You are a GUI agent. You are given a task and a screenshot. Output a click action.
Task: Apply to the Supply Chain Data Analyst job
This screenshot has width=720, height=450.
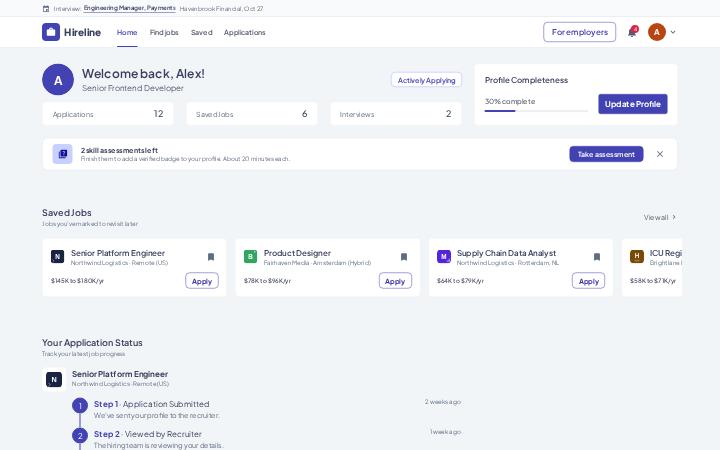coord(588,281)
